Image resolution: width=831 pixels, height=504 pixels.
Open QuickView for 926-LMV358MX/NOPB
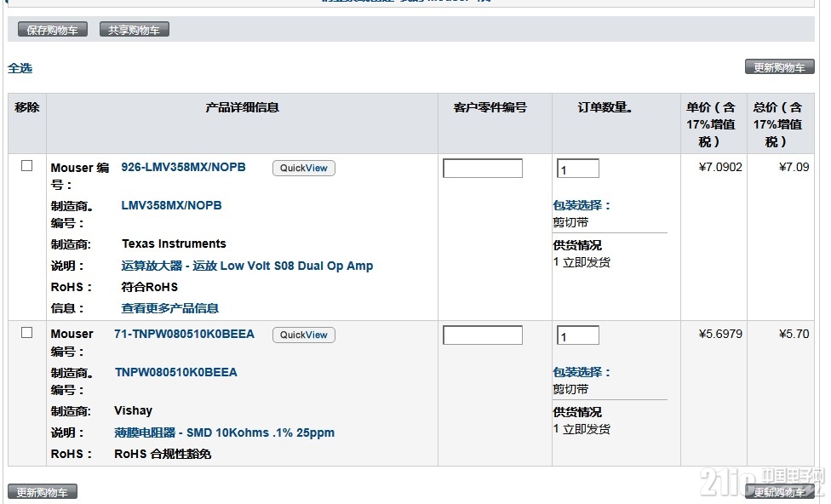(x=304, y=168)
